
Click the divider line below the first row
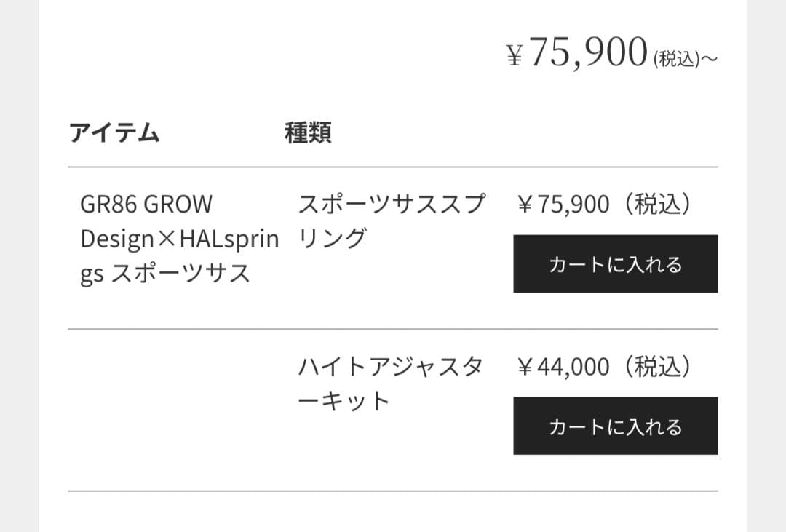(393, 328)
